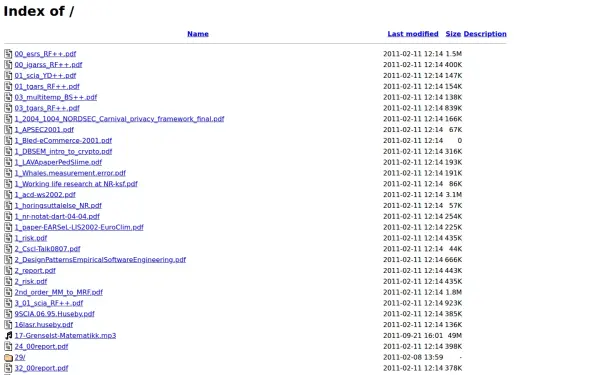Click the file icon beside 00_igarss_RF++.pdf

[x=8, y=65]
